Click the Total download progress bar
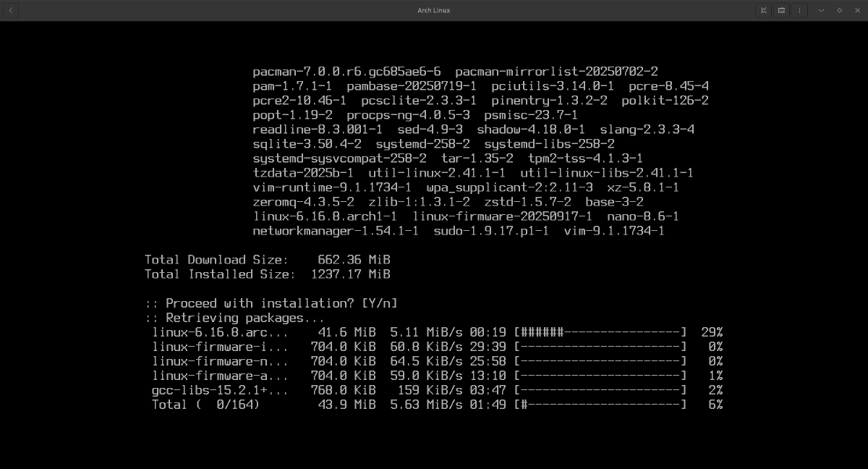Image resolution: width=868 pixels, height=469 pixels. click(600, 405)
